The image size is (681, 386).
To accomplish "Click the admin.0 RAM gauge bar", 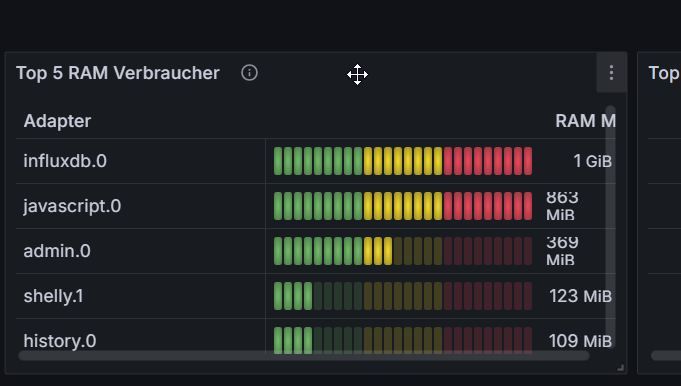I will pyautogui.click(x=403, y=251).
